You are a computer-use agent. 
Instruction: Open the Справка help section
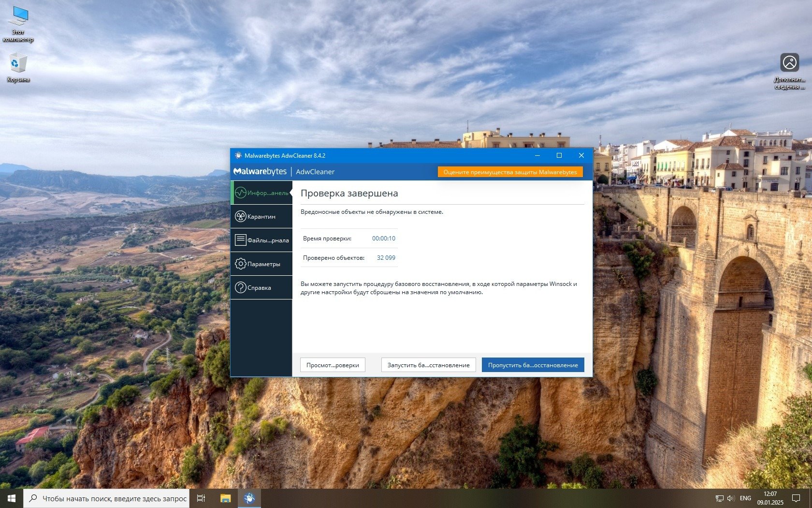tap(261, 287)
